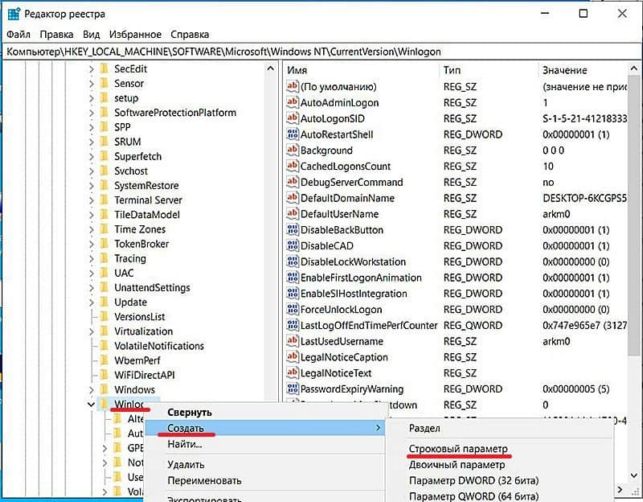Click the DWORD icon beside EnableSIHostIntegration

(292, 293)
